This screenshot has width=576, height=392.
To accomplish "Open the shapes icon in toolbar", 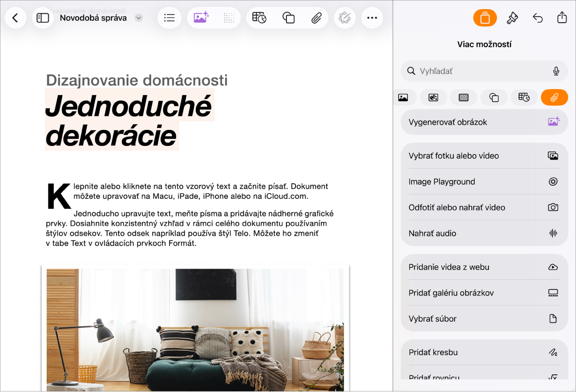I will 289,18.
